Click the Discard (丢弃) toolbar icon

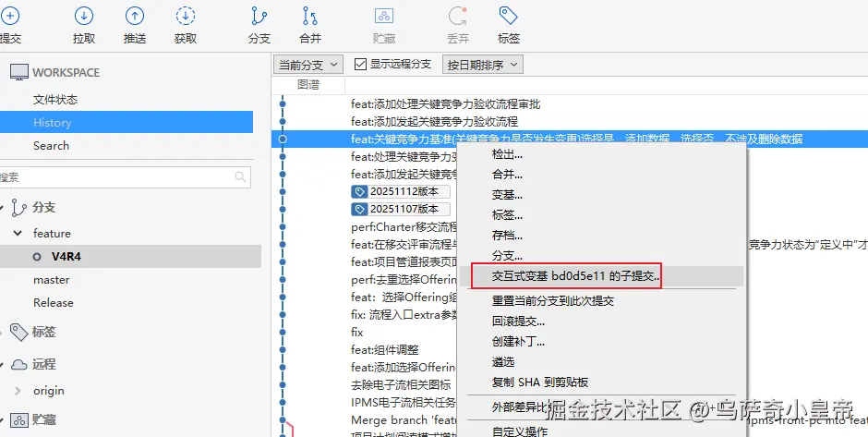(458, 16)
